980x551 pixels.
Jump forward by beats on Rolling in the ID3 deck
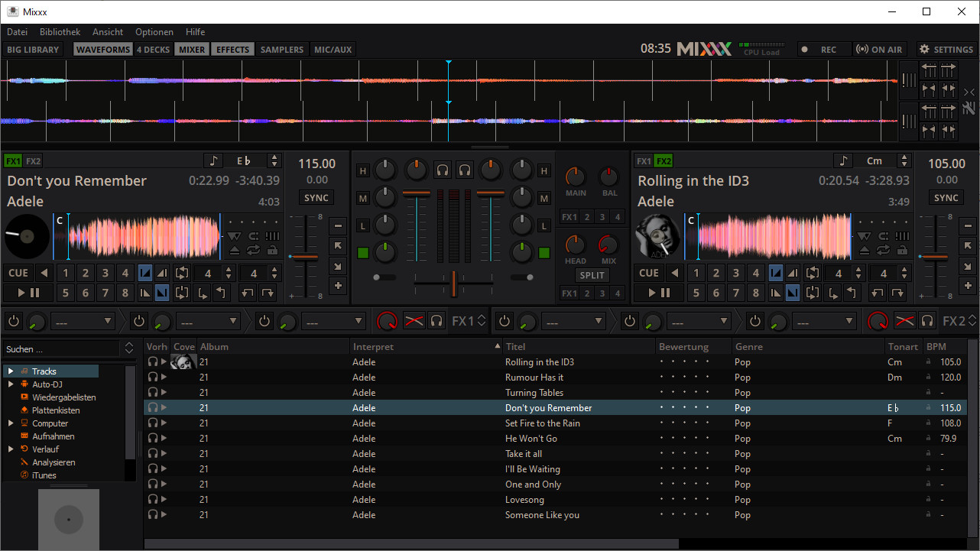click(x=897, y=292)
